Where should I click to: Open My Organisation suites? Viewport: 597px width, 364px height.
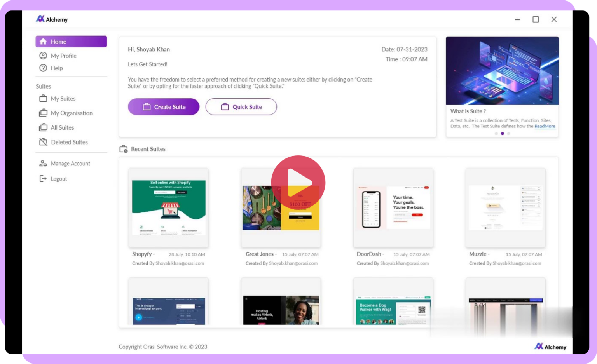pyautogui.click(x=66, y=113)
